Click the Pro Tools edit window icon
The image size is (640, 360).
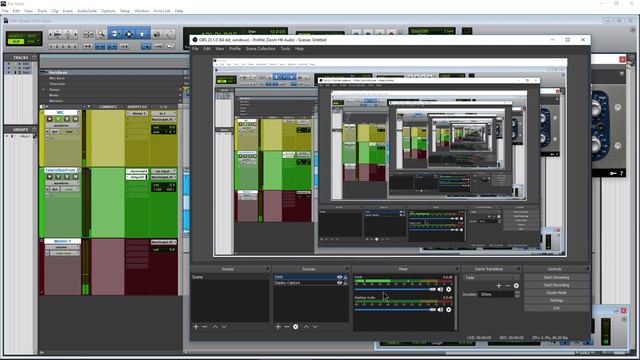(6, 20)
